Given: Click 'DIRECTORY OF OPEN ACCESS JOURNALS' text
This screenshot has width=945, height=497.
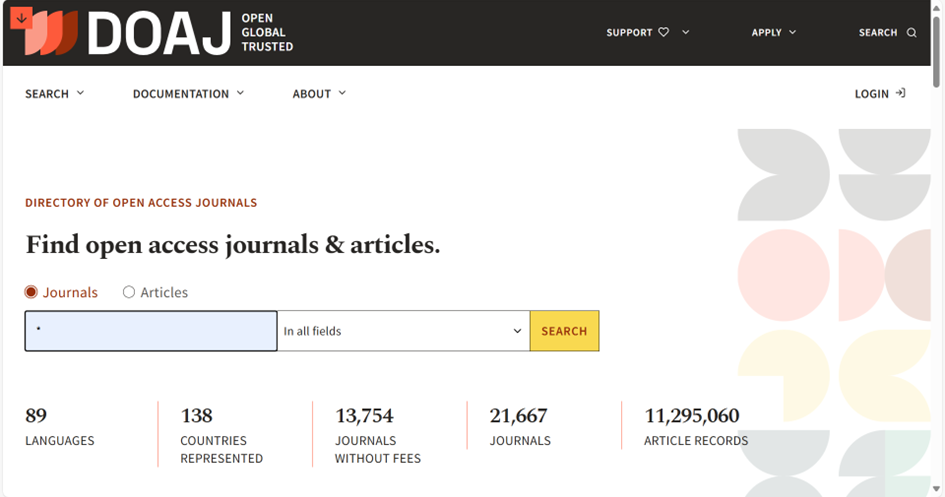Looking at the screenshot, I should pyautogui.click(x=141, y=203).
